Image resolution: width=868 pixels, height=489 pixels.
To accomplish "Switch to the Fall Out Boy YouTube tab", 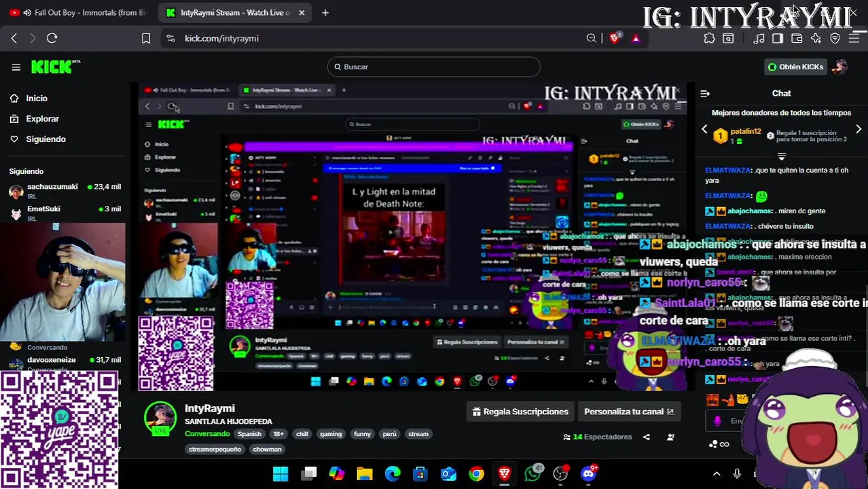I will 78,12.
